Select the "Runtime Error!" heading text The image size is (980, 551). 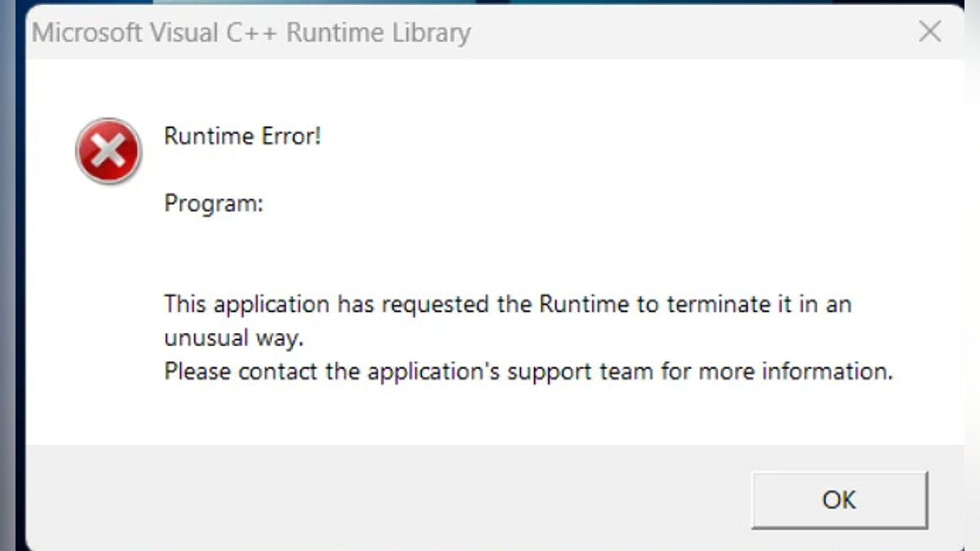point(243,136)
